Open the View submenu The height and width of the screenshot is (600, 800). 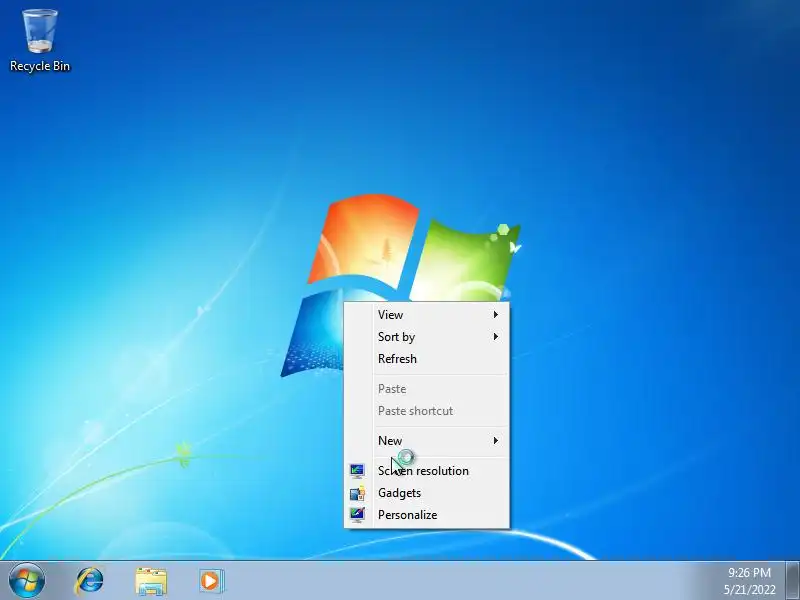427,315
